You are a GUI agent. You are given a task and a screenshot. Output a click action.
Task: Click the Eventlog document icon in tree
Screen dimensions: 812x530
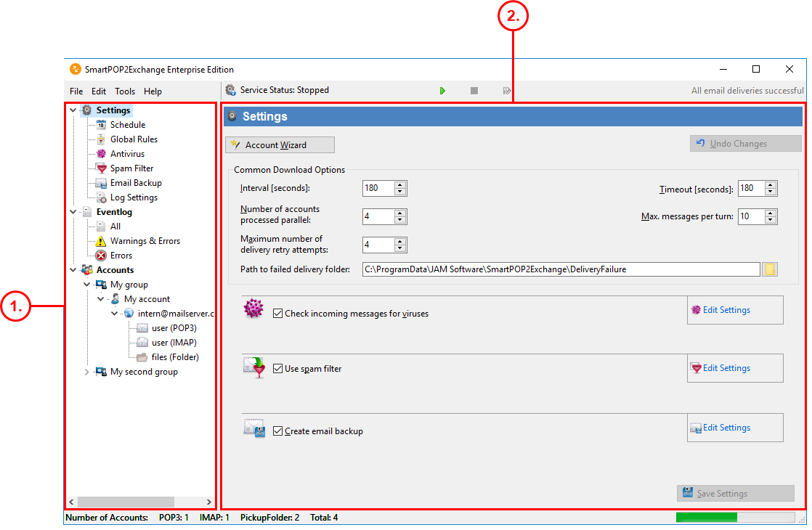[x=87, y=212]
